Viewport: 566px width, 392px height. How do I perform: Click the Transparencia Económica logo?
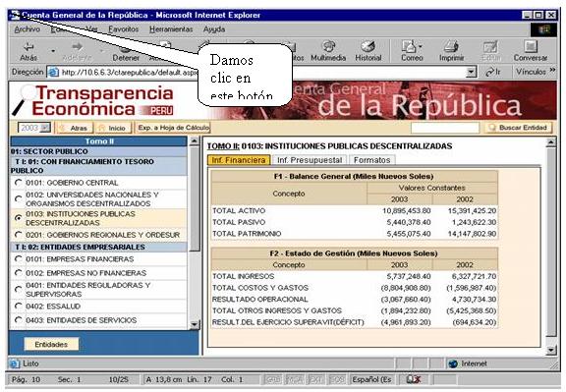coord(93,101)
